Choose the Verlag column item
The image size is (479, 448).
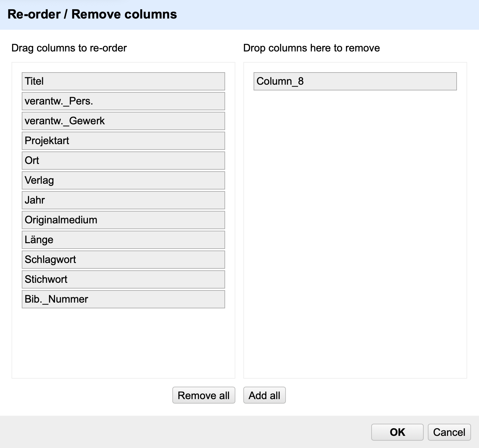[x=123, y=180]
